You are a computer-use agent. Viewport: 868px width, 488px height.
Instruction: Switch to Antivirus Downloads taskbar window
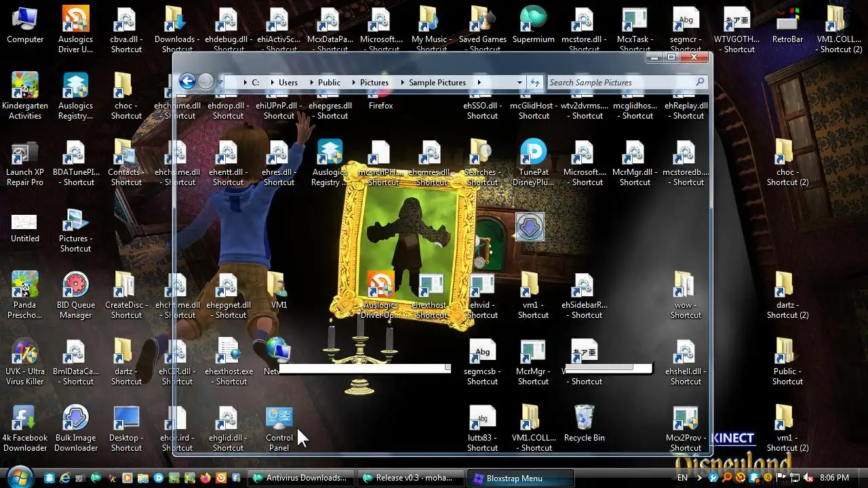[300, 478]
